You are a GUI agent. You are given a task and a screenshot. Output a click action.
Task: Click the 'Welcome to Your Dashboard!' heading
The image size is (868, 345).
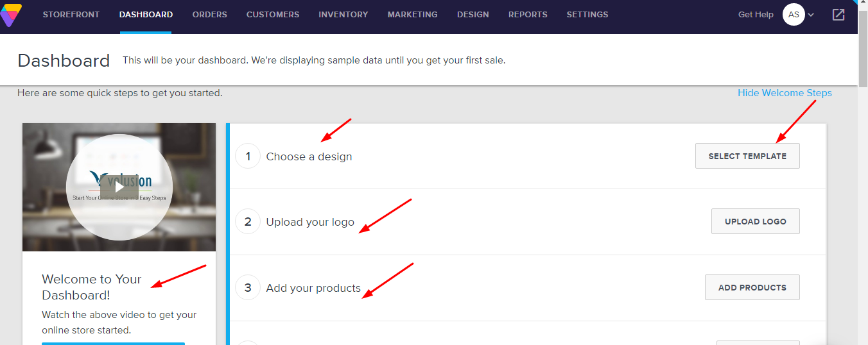point(92,287)
